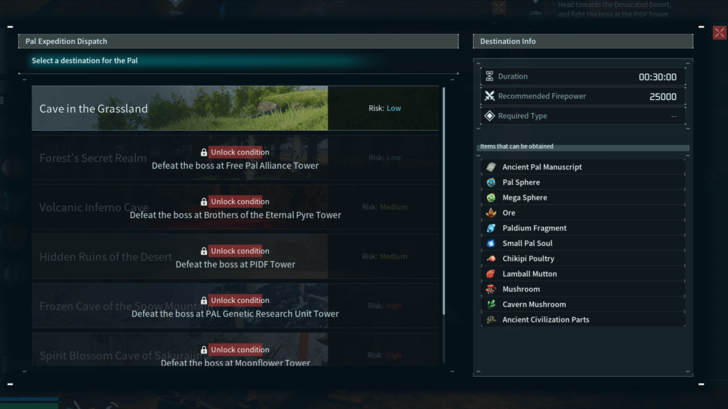Click the 00:30:00 duration value
Image resolution: width=728 pixels, height=409 pixels.
tap(657, 77)
